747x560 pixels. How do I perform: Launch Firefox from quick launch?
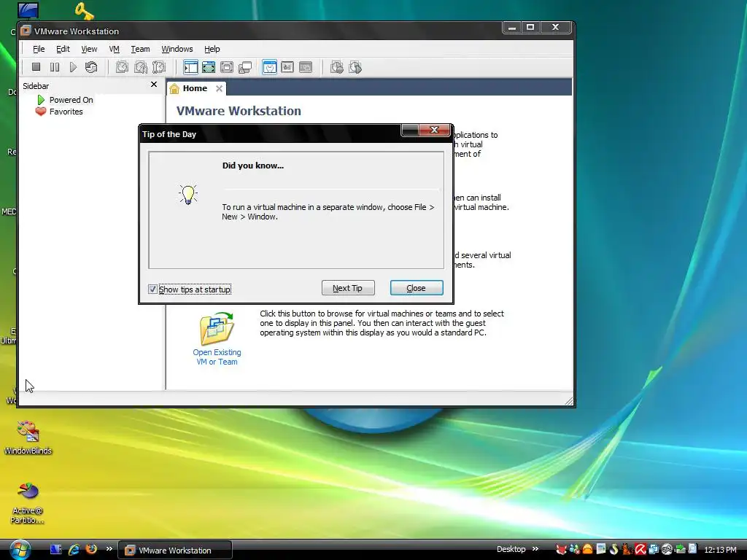[91, 549]
